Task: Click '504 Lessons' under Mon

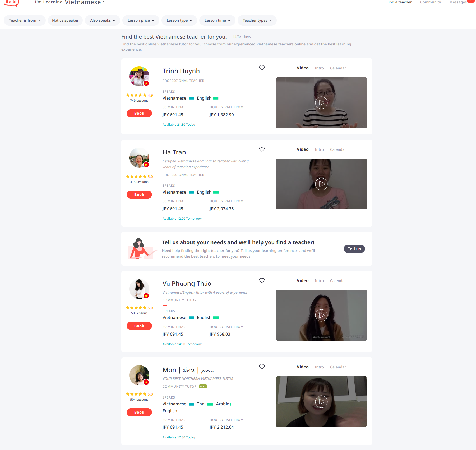Action: pos(139,400)
